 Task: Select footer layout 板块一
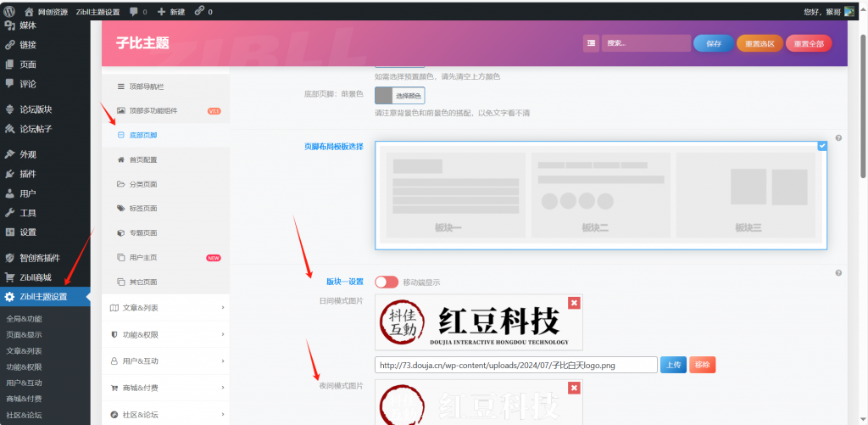coord(455,195)
